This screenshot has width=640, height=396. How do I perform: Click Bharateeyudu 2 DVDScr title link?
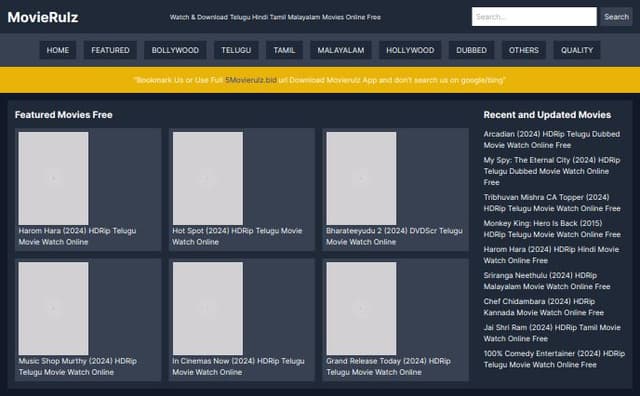click(394, 236)
